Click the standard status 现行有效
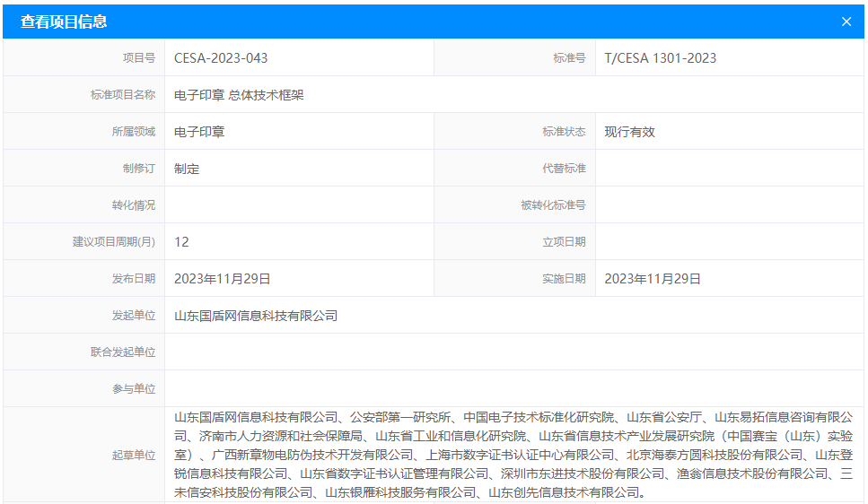This screenshot has height=504, width=868. coord(629,132)
